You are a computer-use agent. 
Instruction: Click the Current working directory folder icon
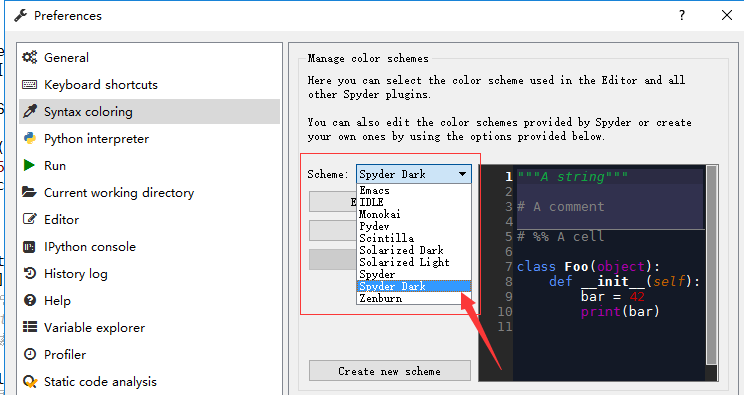click(x=29, y=192)
